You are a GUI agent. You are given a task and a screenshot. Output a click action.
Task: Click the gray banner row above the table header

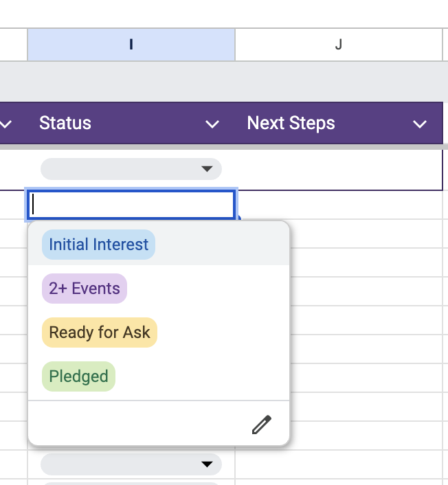(x=224, y=82)
